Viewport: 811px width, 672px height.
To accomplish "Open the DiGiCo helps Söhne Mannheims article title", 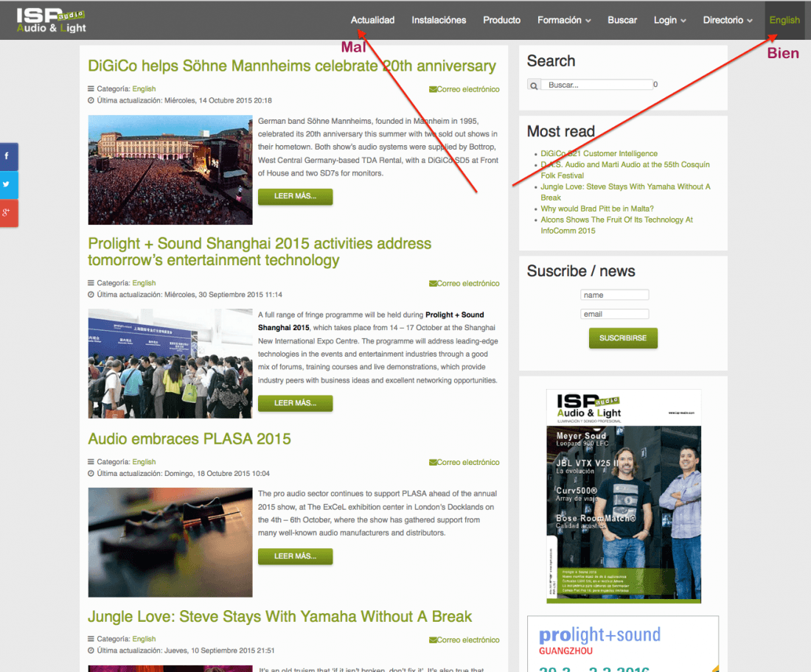I will point(292,66).
